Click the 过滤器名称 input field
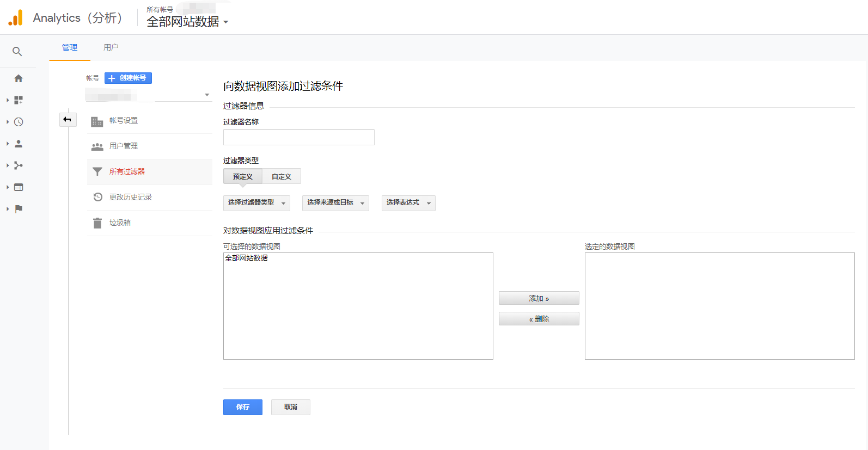Screen dimensions: 868x450 coord(299,138)
